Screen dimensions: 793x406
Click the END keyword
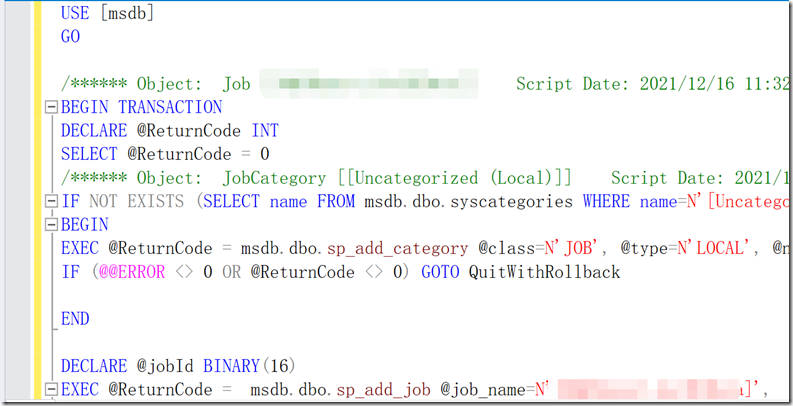75,319
